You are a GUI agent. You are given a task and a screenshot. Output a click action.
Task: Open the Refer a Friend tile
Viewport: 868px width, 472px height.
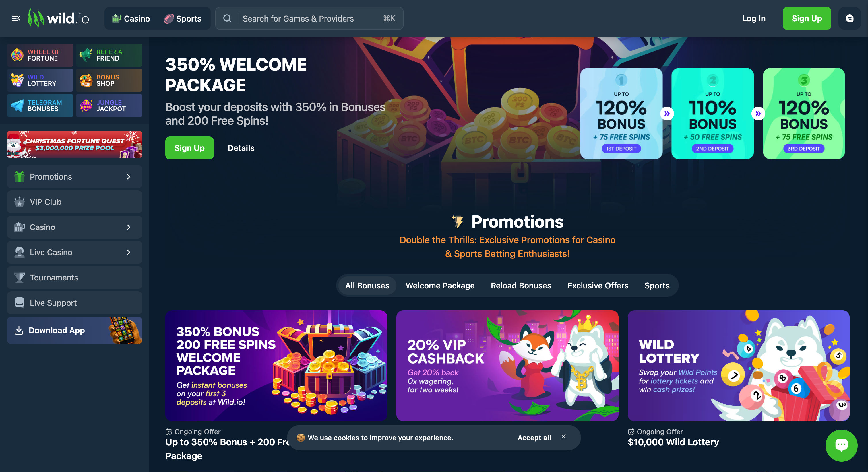(109, 55)
